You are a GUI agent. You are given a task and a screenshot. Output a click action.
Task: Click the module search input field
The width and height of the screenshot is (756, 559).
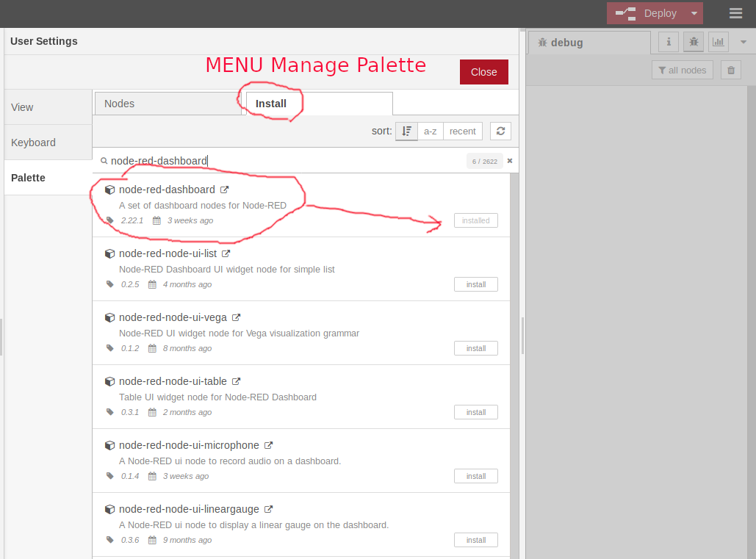[287, 160]
